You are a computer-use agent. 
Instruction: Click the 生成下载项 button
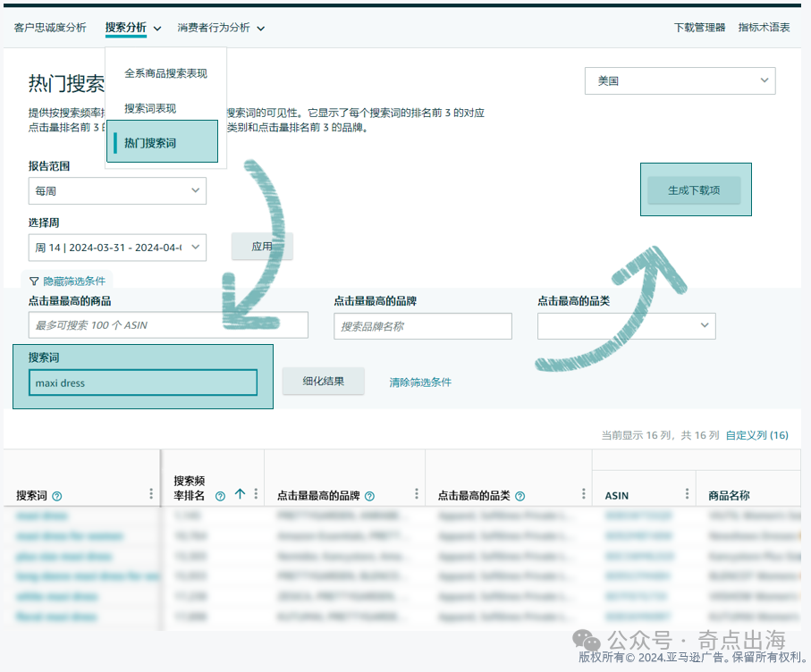[x=695, y=189]
